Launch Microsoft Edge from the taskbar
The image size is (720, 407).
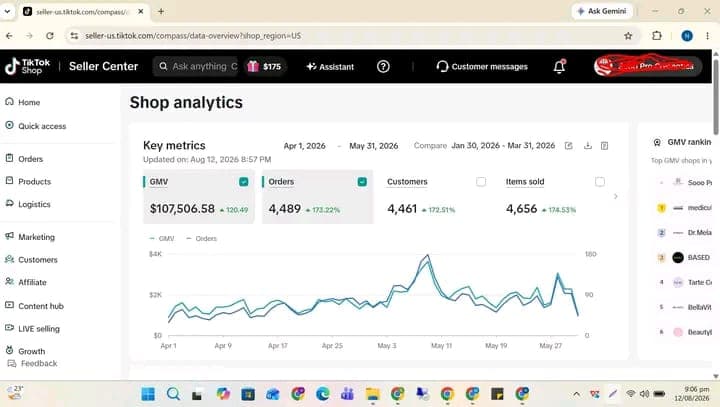[322, 394]
